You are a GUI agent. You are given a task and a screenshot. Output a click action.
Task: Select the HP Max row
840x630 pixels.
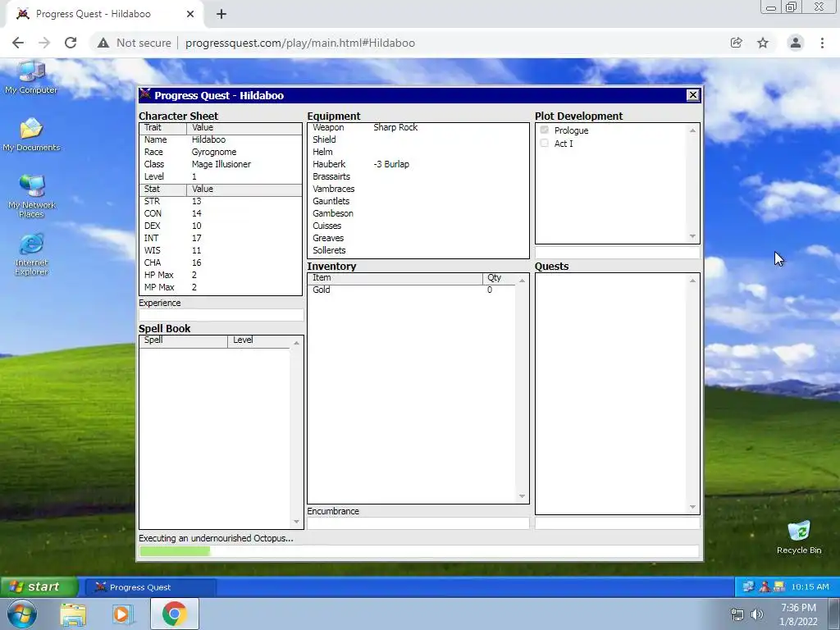tap(221, 276)
